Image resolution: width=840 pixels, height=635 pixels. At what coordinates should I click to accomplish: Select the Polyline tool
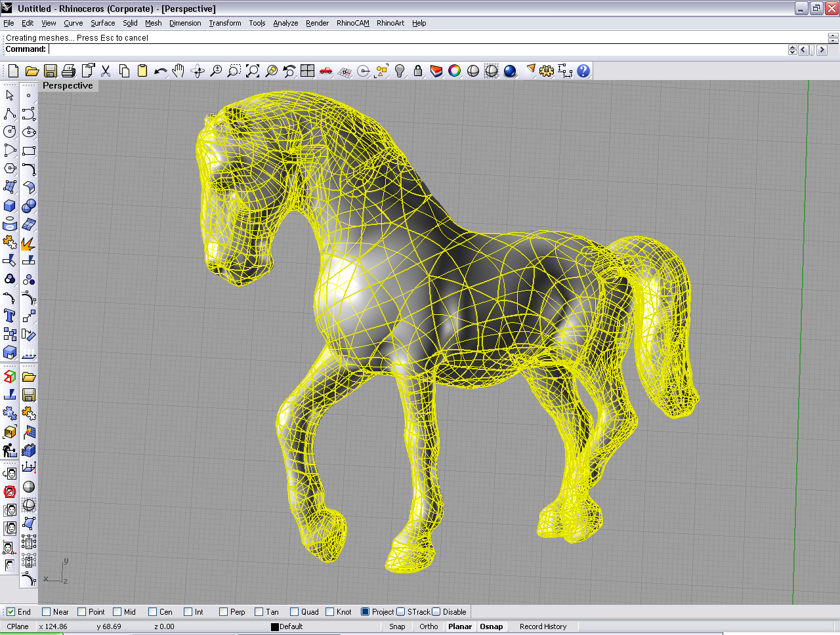click(9, 113)
